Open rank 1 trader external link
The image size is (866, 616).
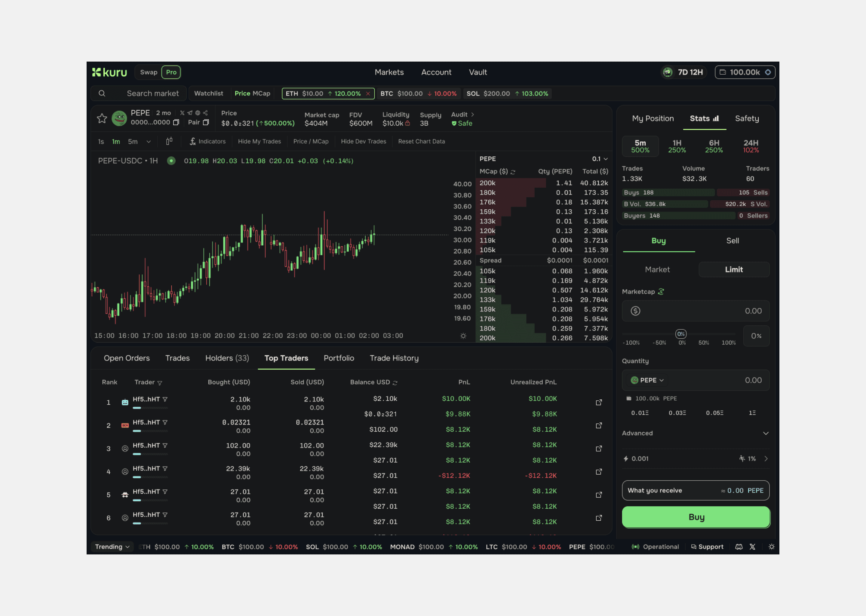[x=599, y=402]
